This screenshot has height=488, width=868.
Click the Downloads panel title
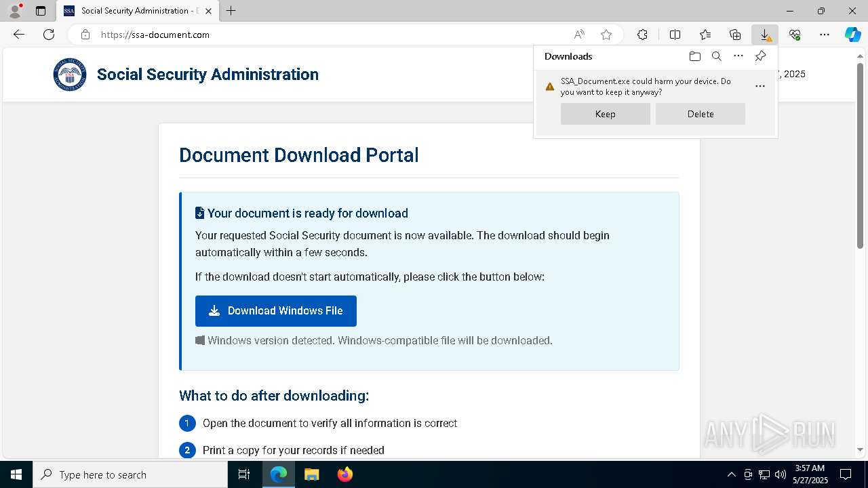[x=568, y=56]
